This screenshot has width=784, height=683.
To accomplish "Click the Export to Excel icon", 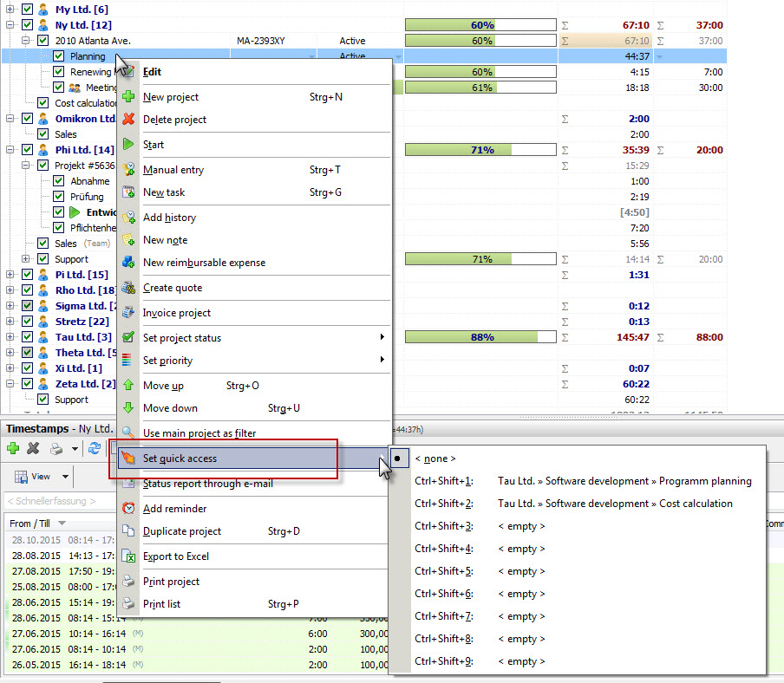I will tap(128, 556).
